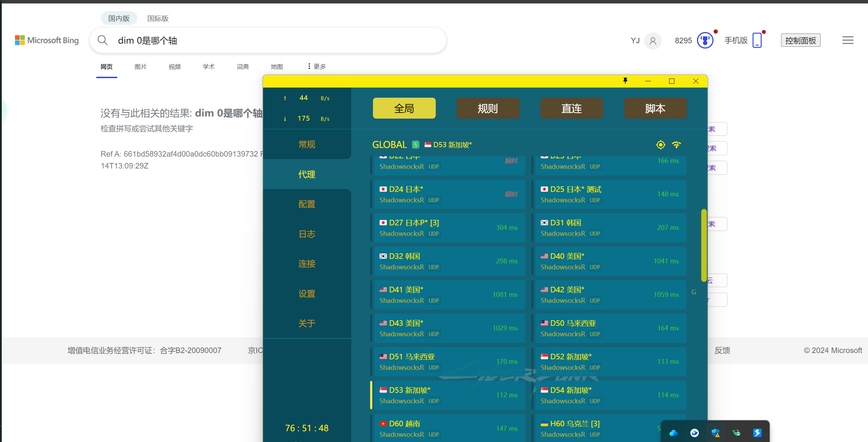Viewport: 868px width, 442px height.
Task: Open the 常规 sidebar section
Action: pyautogui.click(x=307, y=144)
